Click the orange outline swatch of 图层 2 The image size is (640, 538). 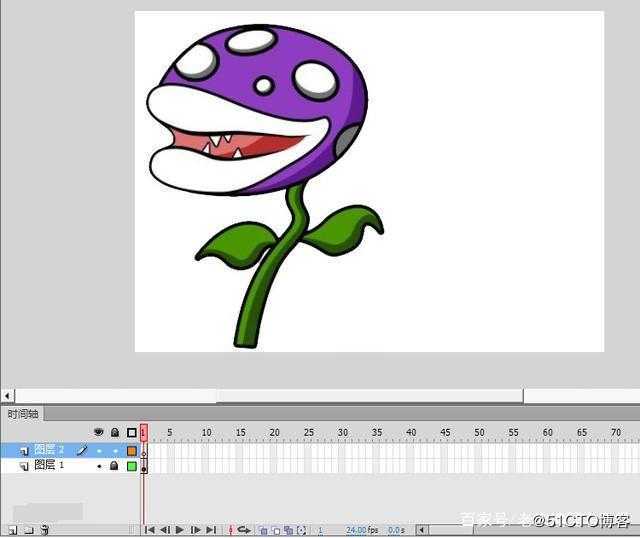tap(131, 451)
